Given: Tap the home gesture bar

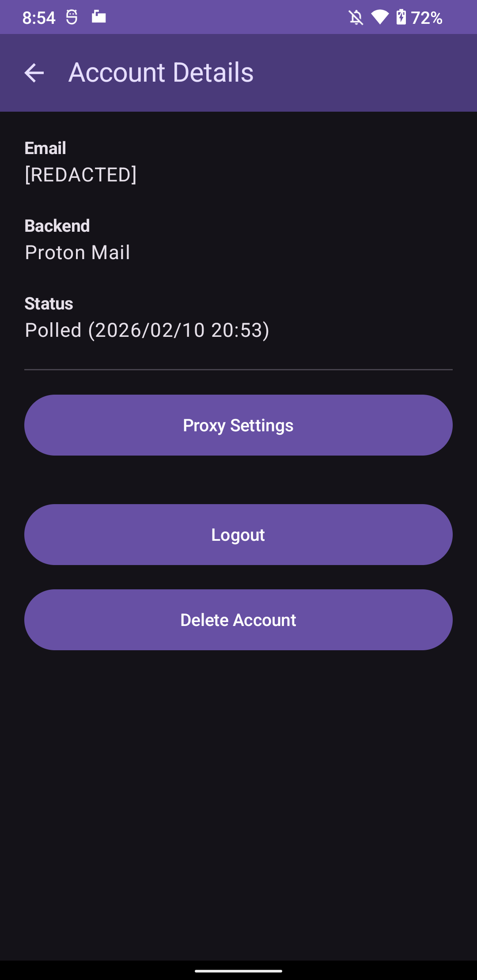Looking at the screenshot, I should 238,971.
